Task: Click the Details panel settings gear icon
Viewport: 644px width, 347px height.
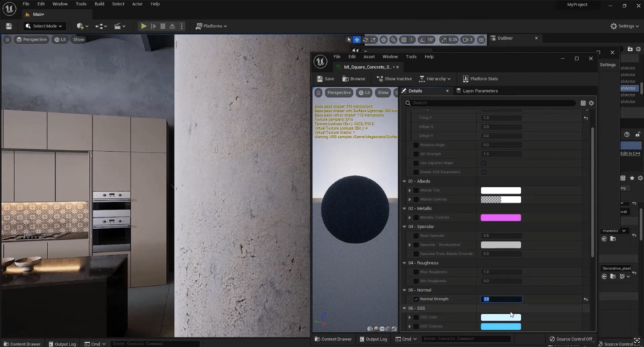Action: 591,103
